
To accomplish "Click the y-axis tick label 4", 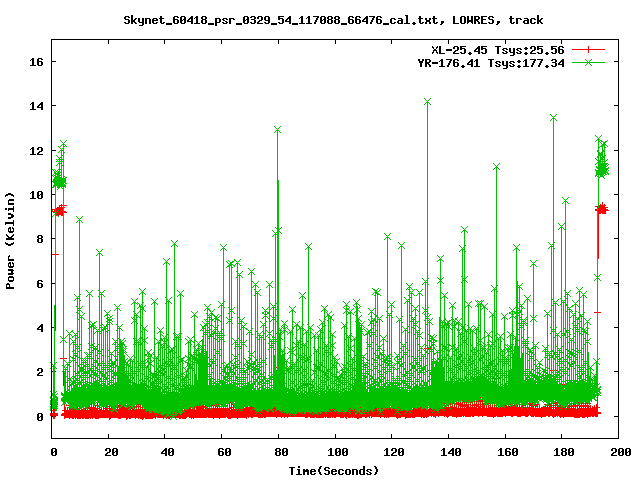I will point(40,328).
